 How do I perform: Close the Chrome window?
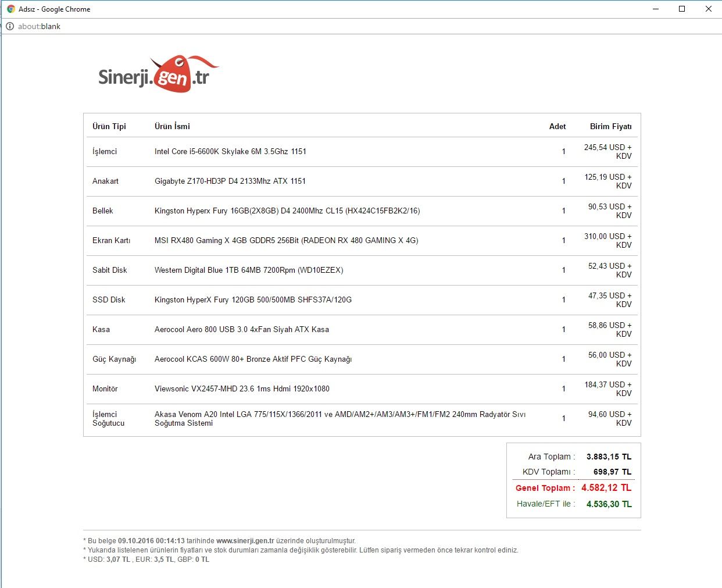click(709, 9)
